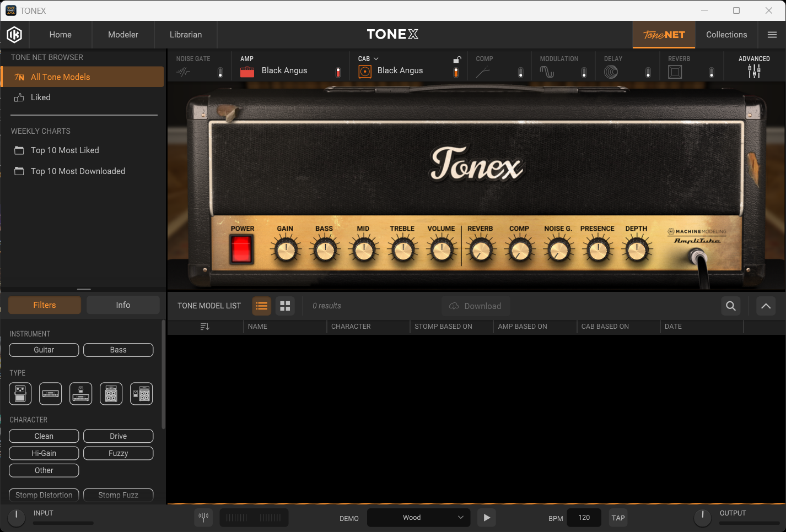
Task: Filter by stomp plus amp type
Action: [x=81, y=394]
